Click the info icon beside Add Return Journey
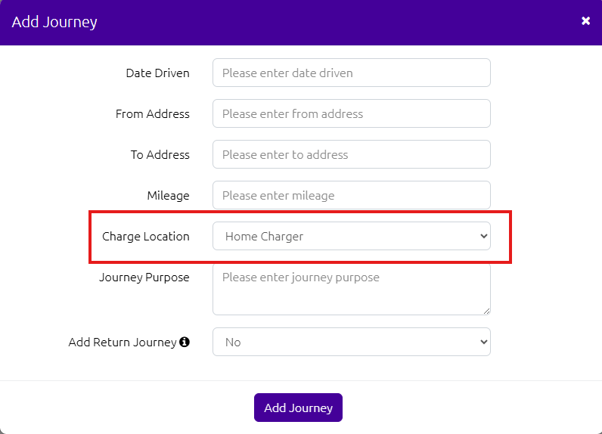 [185, 342]
